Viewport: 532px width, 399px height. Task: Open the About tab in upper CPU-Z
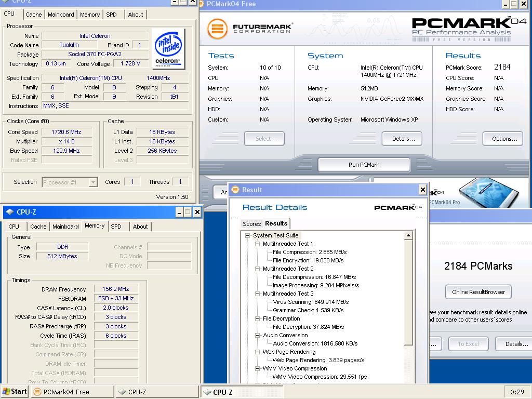click(x=136, y=15)
